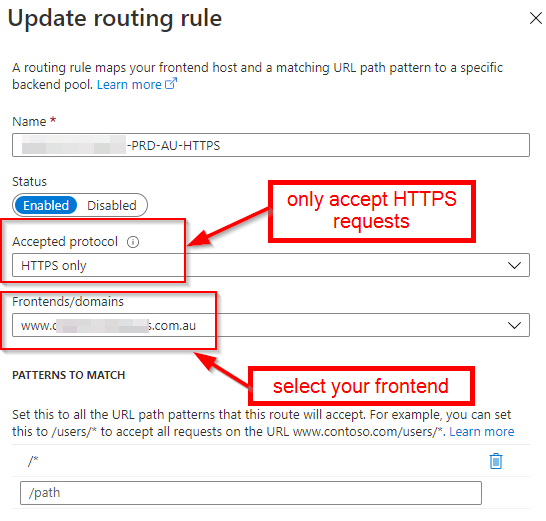Click the /path pattern input field
This screenshot has height=521, width=546.
click(x=251, y=493)
